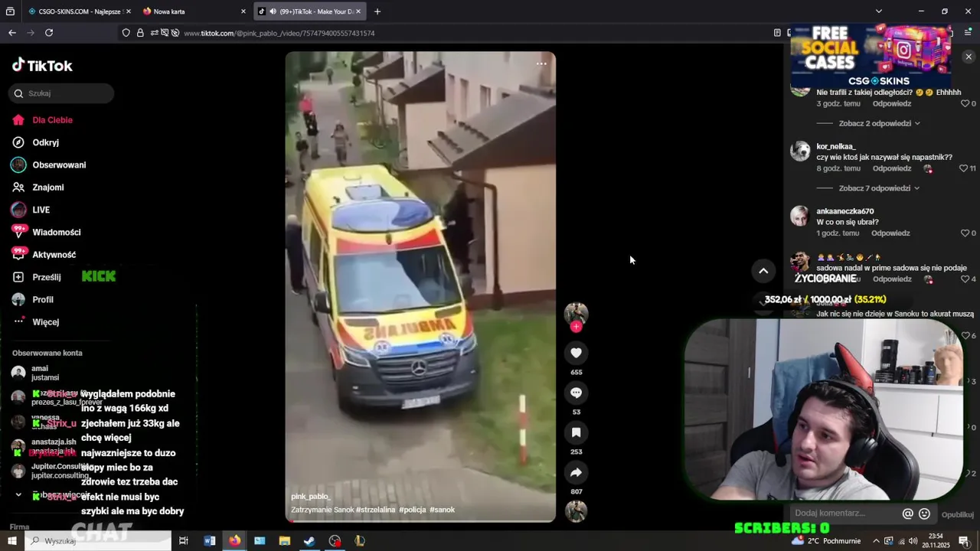Viewport: 980px width, 551px height.
Task: Like the video with heart icon
Action: coord(577,353)
